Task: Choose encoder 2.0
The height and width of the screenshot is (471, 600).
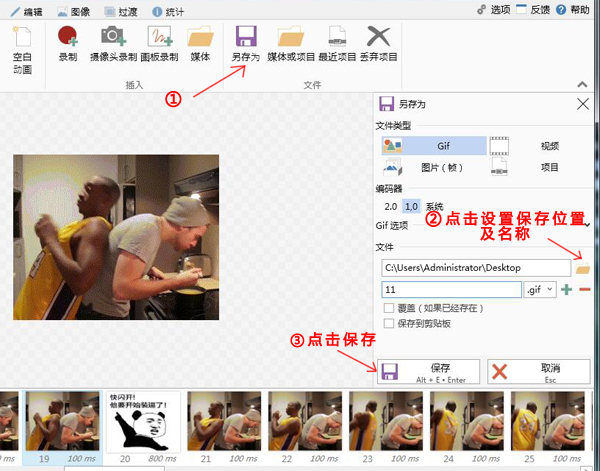Action: tap(390, 207)
